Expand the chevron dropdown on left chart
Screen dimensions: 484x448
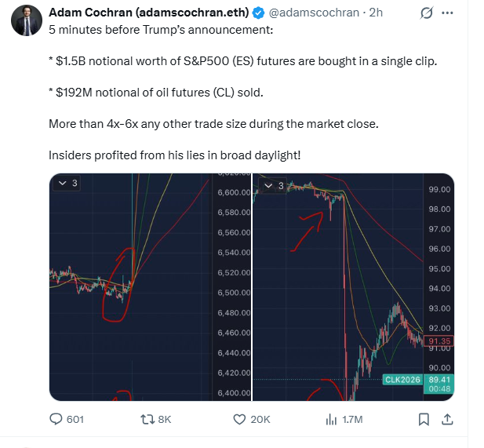pos(62,184)
